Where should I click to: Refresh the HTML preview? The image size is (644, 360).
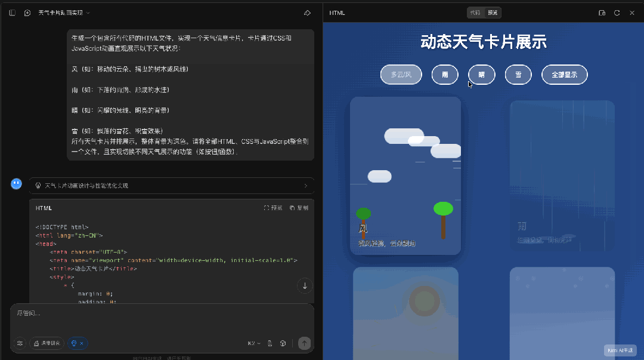[617, 13]
